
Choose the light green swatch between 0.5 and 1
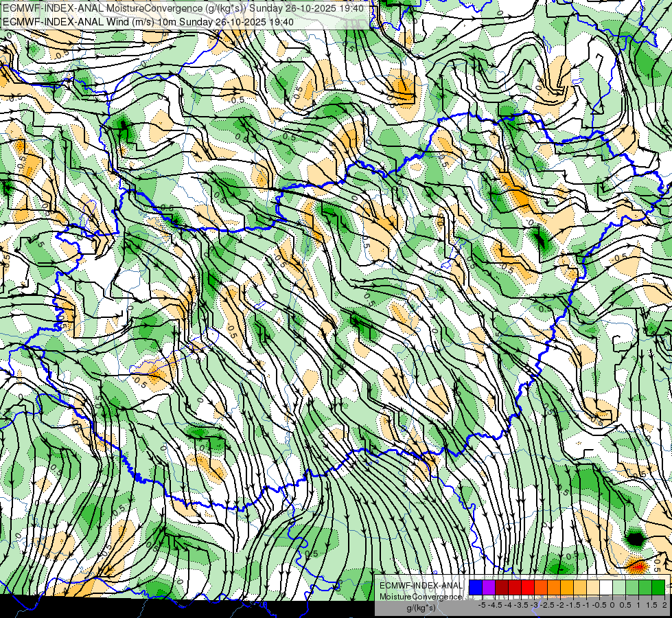point(632,587)
